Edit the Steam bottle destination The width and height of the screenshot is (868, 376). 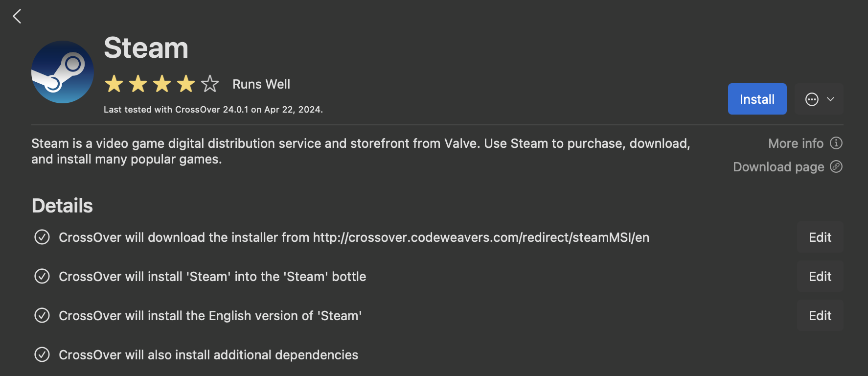click(x=820, y=277)
